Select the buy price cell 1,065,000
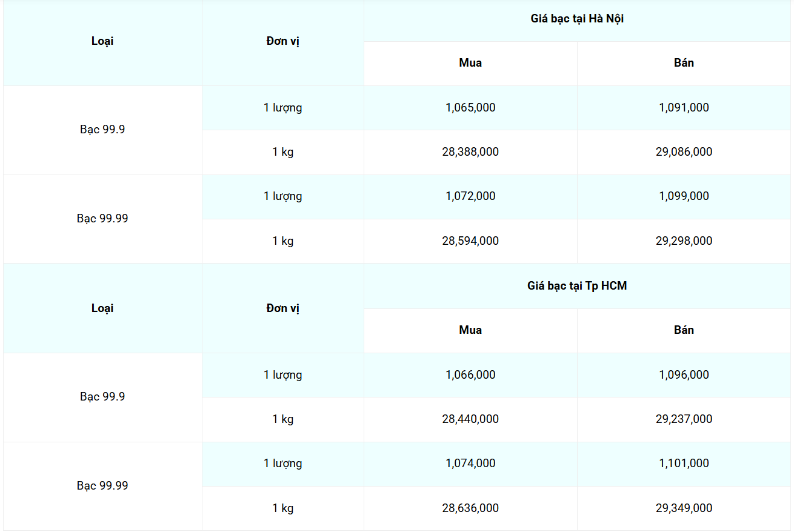 pos(470,108)
